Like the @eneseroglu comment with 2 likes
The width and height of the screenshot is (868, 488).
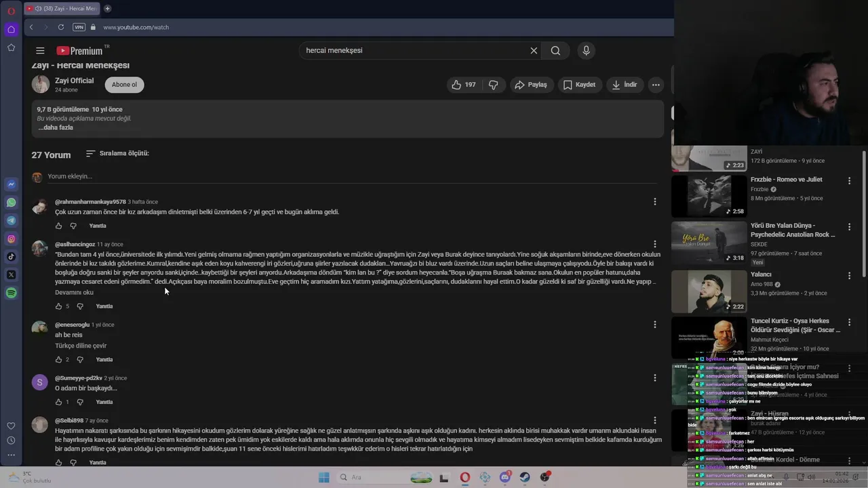(x=58, y=359)
